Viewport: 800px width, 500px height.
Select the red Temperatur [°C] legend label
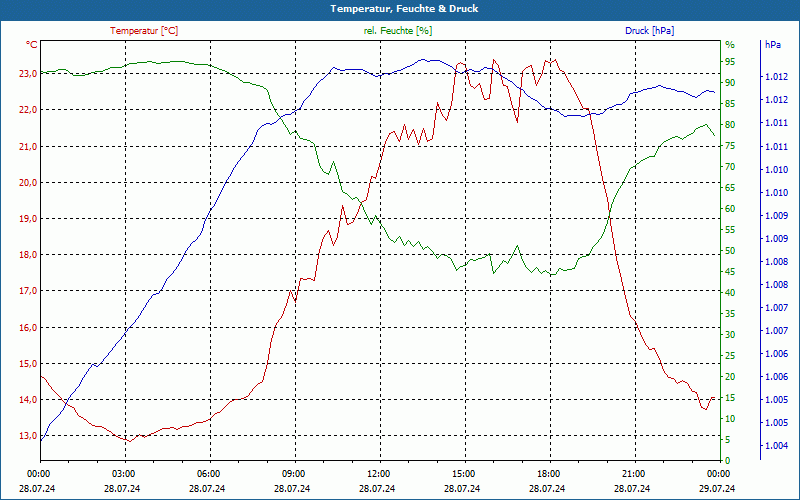[x=144, y=31]
